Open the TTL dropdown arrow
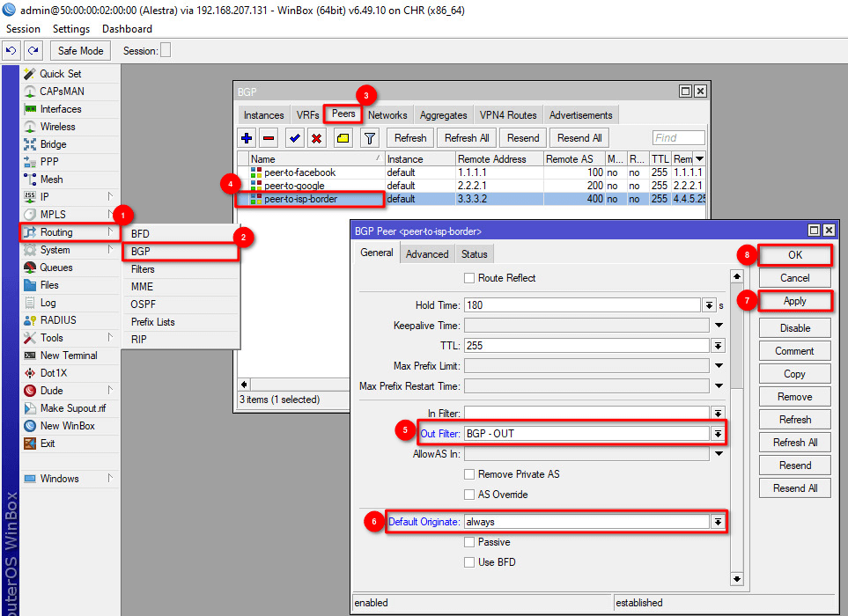 (x=718, y=346)
